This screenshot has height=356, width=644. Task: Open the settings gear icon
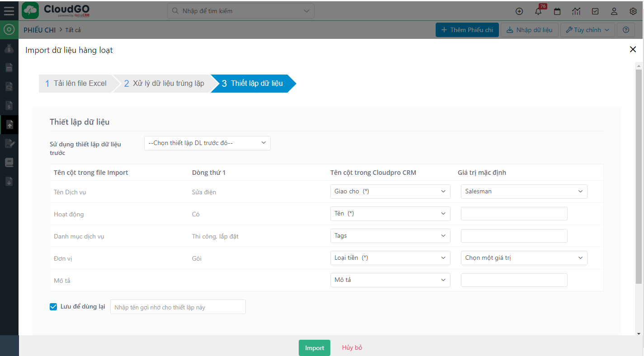coord(633,12)
